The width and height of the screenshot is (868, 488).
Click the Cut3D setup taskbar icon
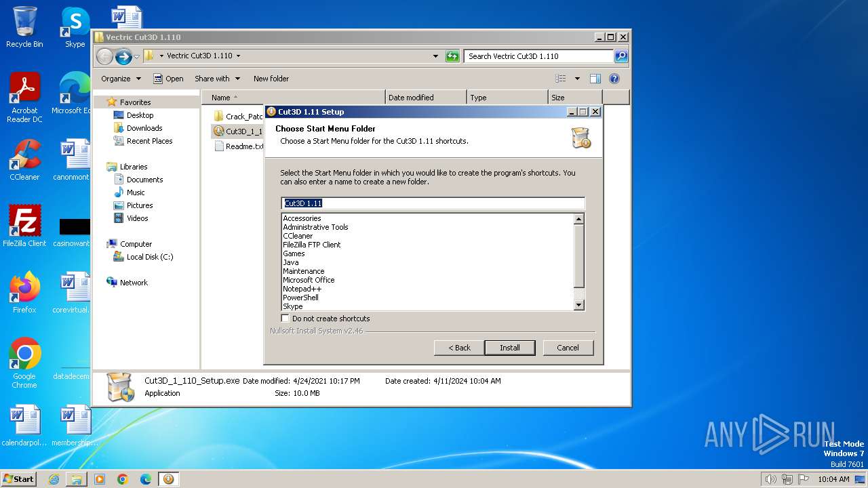168,479
